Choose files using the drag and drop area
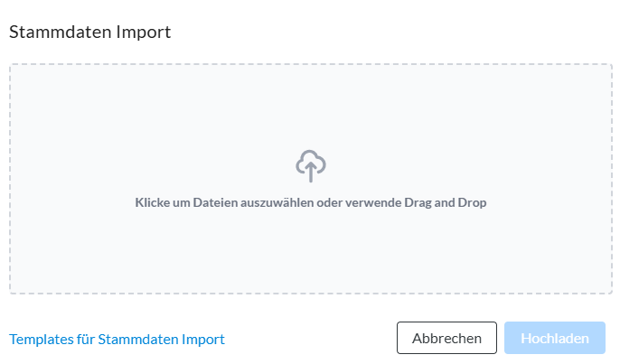 (311, 179)
